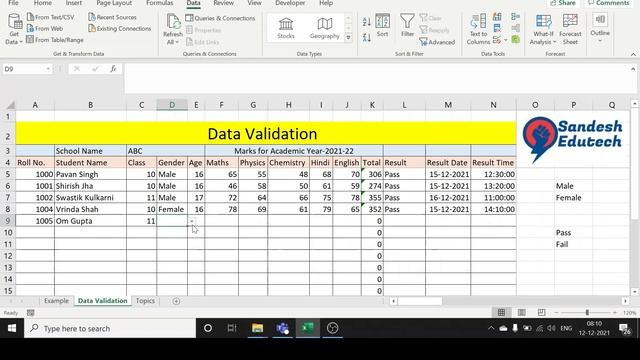
Task: Open What-If Analysis menu
Action: 543,29
